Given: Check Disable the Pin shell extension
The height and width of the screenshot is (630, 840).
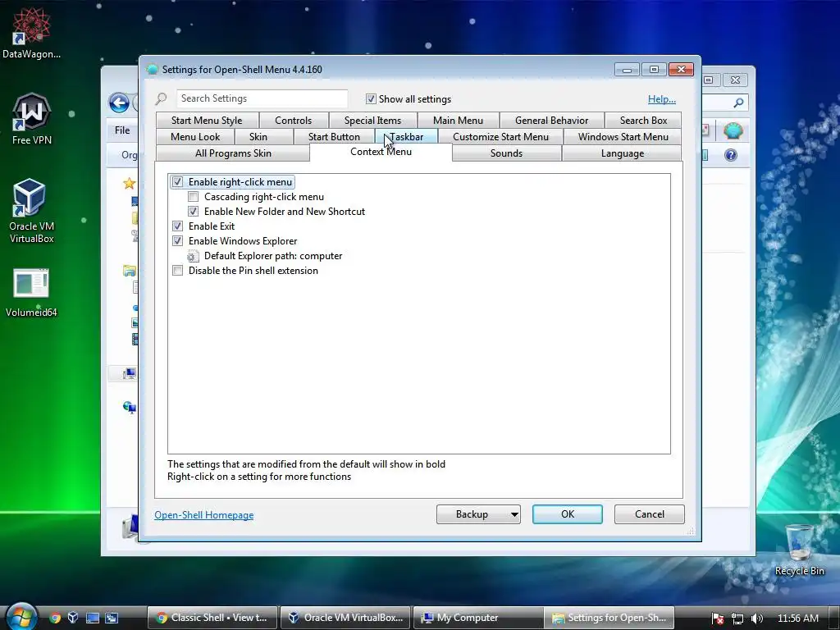Looking at the screenshot, I should [x=177, y=271].
